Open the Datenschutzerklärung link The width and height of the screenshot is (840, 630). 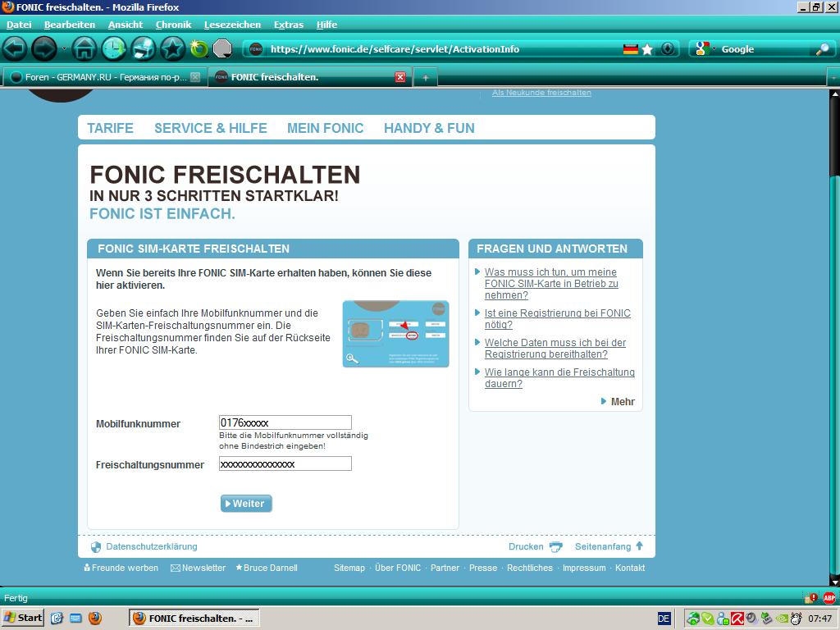pos(152,546)
